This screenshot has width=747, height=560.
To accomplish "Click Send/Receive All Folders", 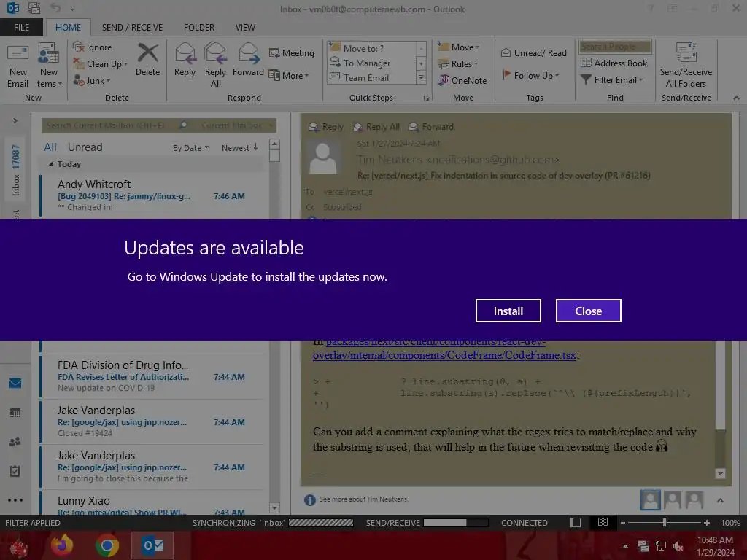I will pyautogui.click(x=686, y=66).
